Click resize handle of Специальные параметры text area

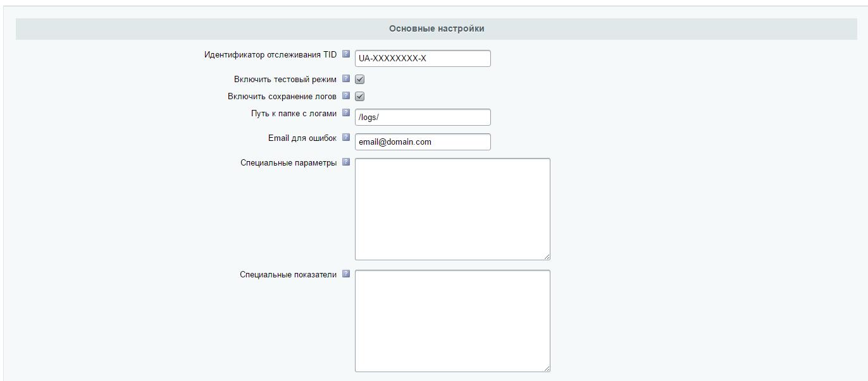[547, 257]
